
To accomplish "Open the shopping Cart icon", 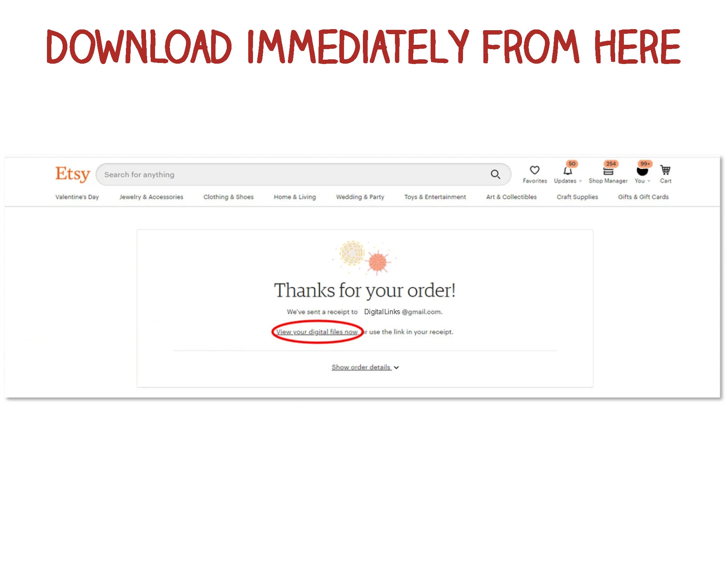I will coord(665,170).
